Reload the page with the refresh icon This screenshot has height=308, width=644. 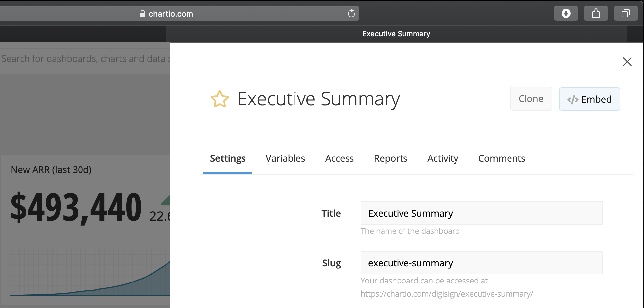(351, 13)
